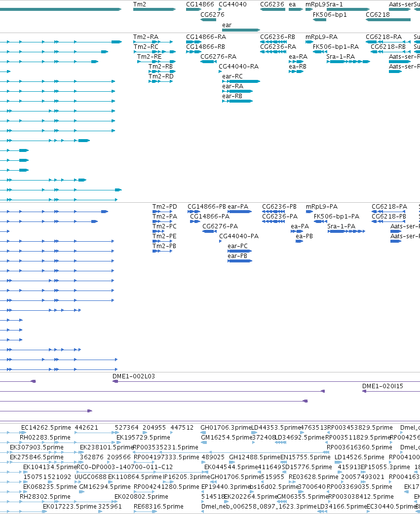The height and width of the screenshot is (514, 420).
Task: Select the CG14866-PA protein
Action: 195,221
